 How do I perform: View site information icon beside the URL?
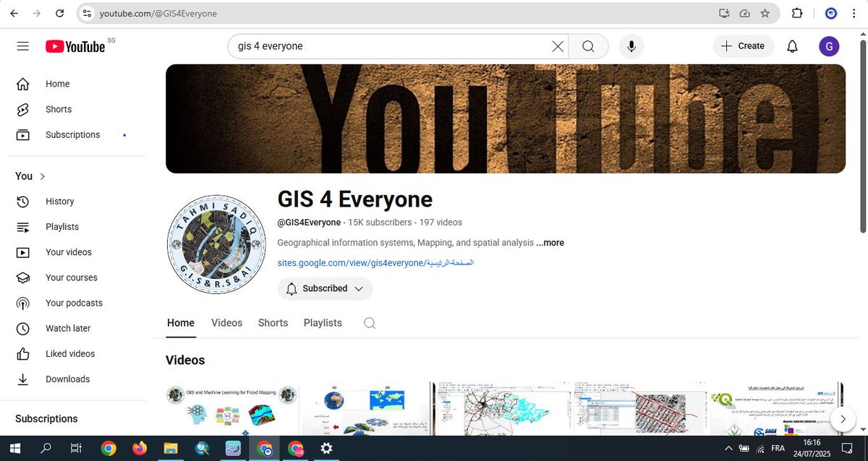click(87, 13)
